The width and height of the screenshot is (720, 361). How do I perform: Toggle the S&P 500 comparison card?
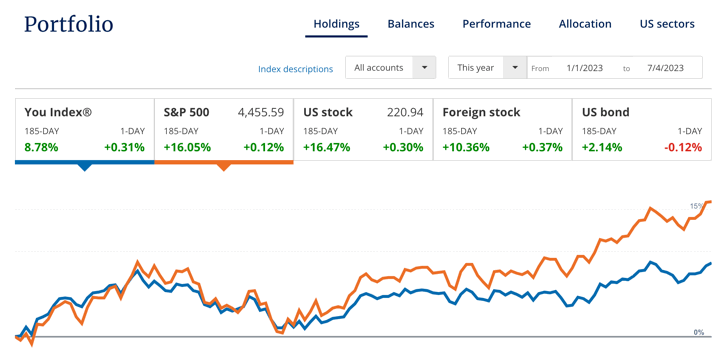pos(224,130)
